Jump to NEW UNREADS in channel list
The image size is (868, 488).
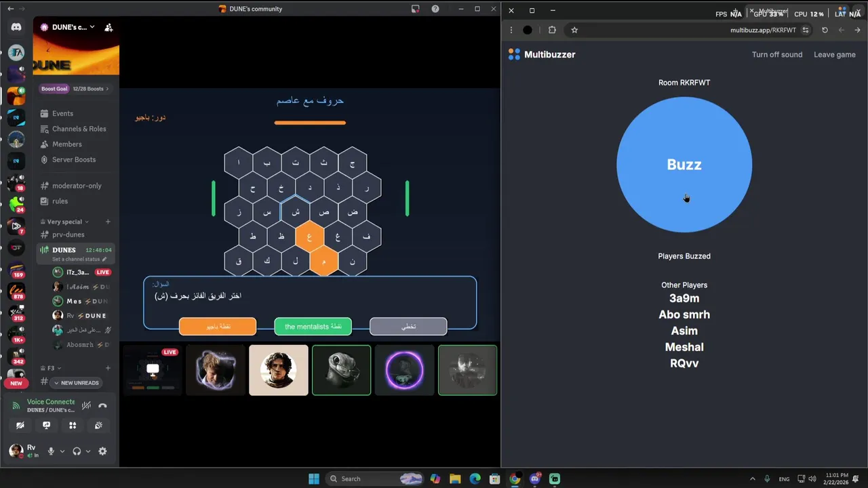pos(76,383)
